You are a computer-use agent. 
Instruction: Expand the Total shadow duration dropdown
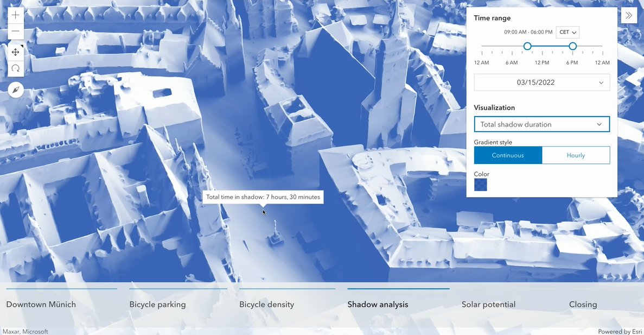coord(542,124)
